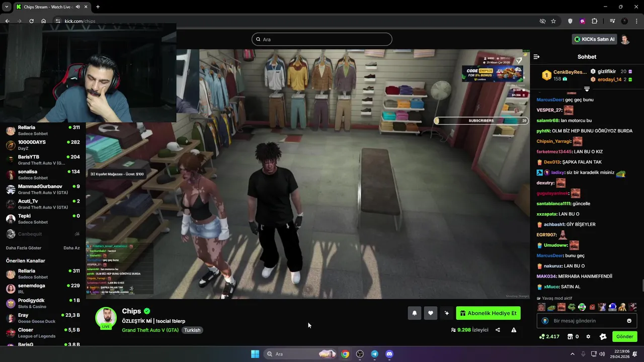This screenshot has width=644, height=362.
Task: Open Telegram from the taskbar
Action: [374, 354]
